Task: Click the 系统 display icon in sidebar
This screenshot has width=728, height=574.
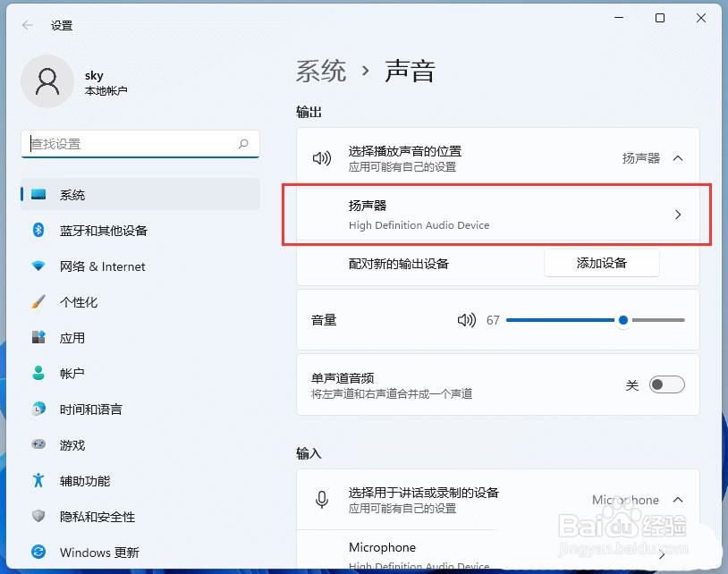Action: point(38,194)
